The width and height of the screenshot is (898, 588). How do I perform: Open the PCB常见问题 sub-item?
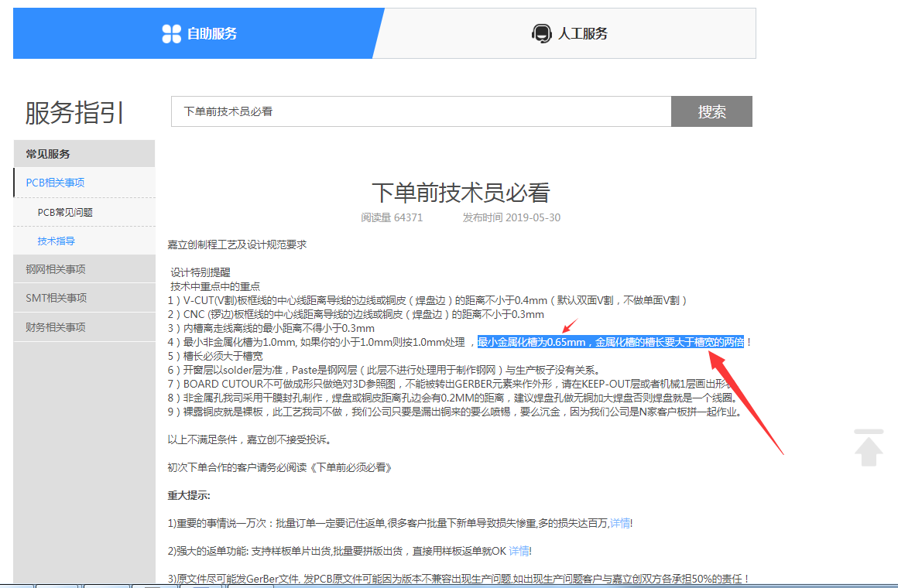65,212
